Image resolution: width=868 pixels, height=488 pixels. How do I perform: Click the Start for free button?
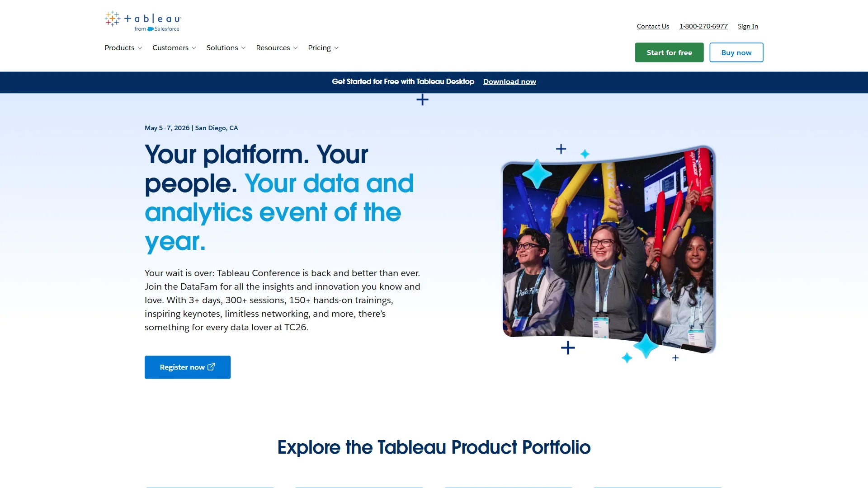pyautogui.click(x=669, y=52)
